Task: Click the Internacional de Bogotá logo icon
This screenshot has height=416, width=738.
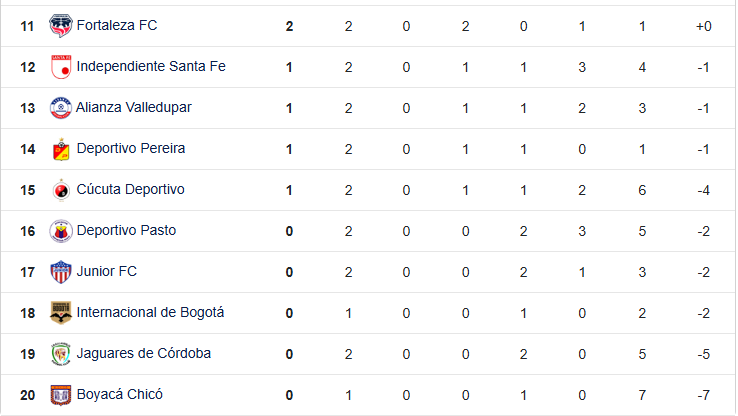Action: (61, 313)
